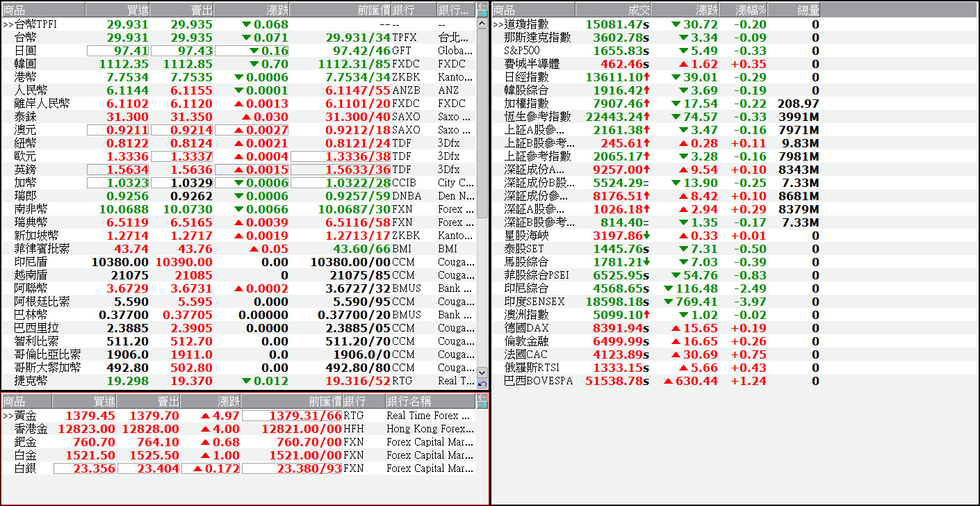
Task: Click the 1.3337 ask value for 歐元
Action: point(191,156)
